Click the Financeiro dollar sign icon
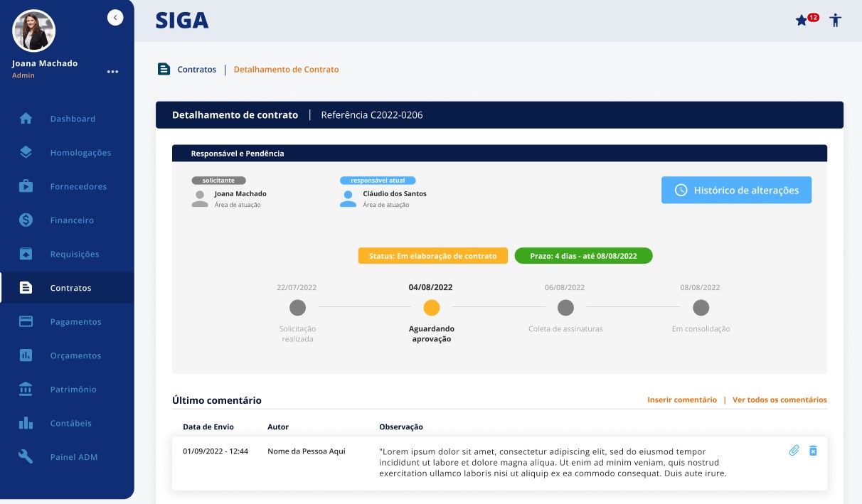Screen dimensions: 862x504 tap(26, 220)
